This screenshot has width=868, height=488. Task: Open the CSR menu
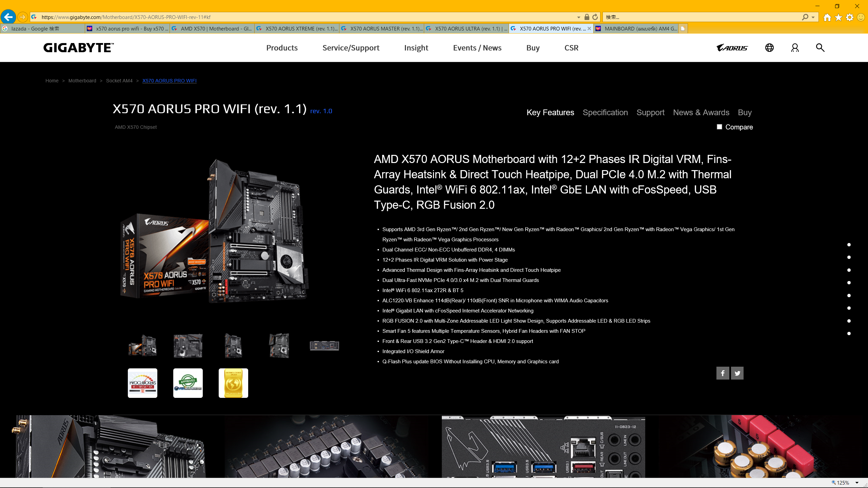pyautogui.click(x=572, y=48)
